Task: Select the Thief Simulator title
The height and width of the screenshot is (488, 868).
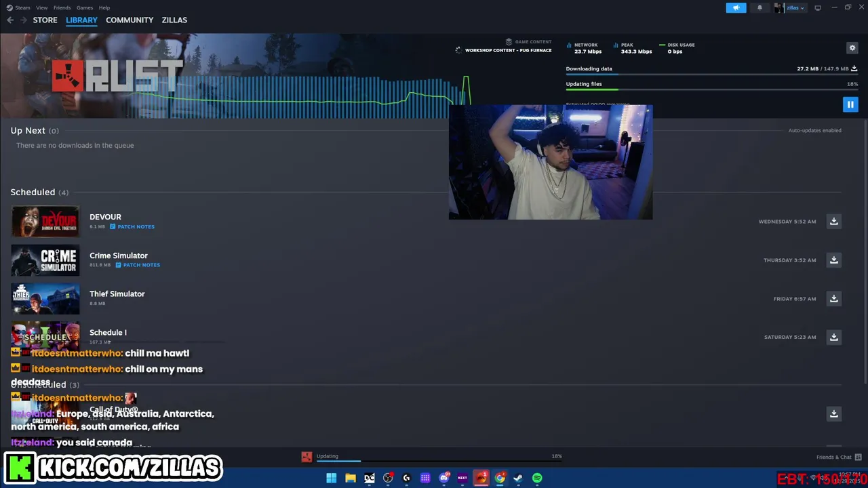Action: pyautogui.click(x=117, y=293)
